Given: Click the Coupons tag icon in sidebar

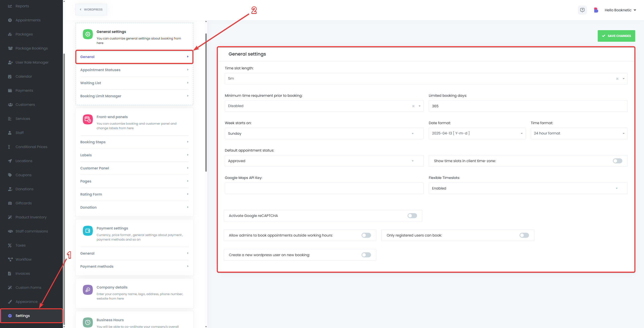Looking at the screenshot, I should pyautogui.click(x=10, y=175).
